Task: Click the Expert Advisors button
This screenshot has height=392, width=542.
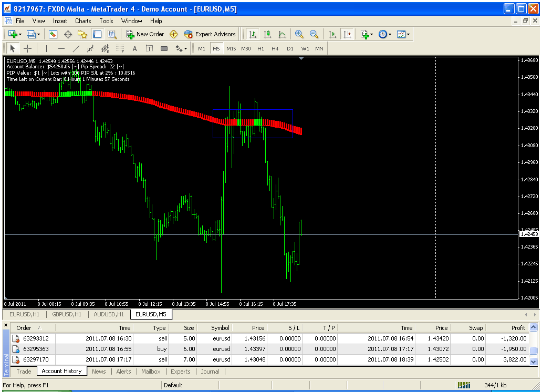Action: coord(210,34)
